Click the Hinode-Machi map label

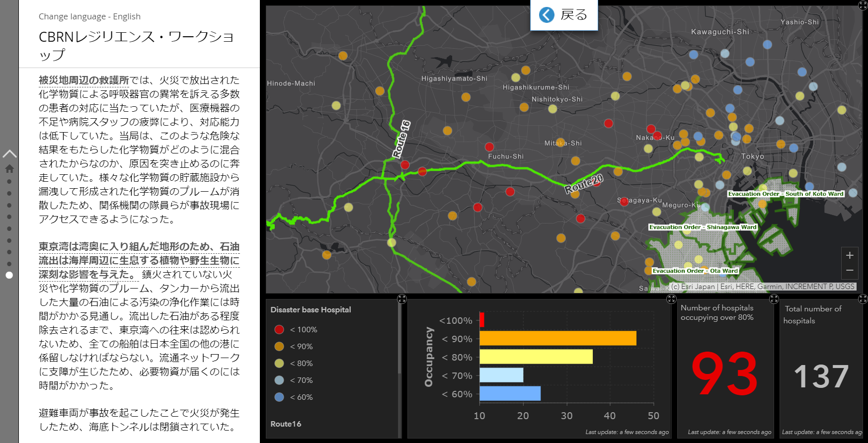point(291,83)
